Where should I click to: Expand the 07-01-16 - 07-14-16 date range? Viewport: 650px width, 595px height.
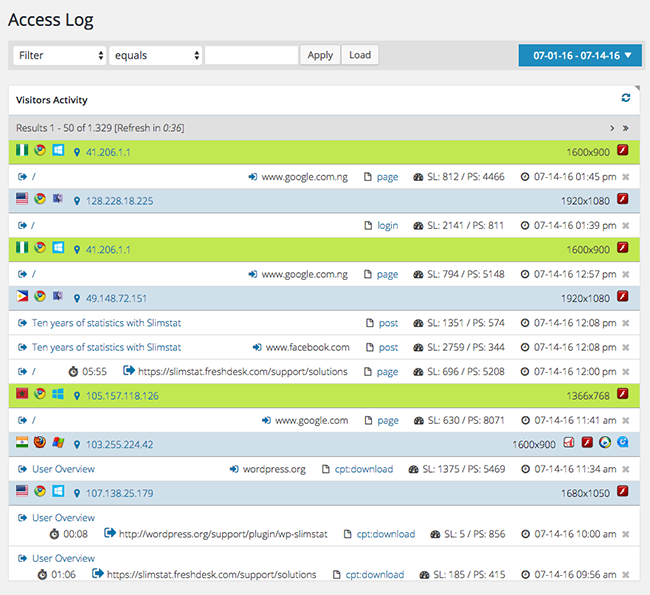click(x=580, y=56)
